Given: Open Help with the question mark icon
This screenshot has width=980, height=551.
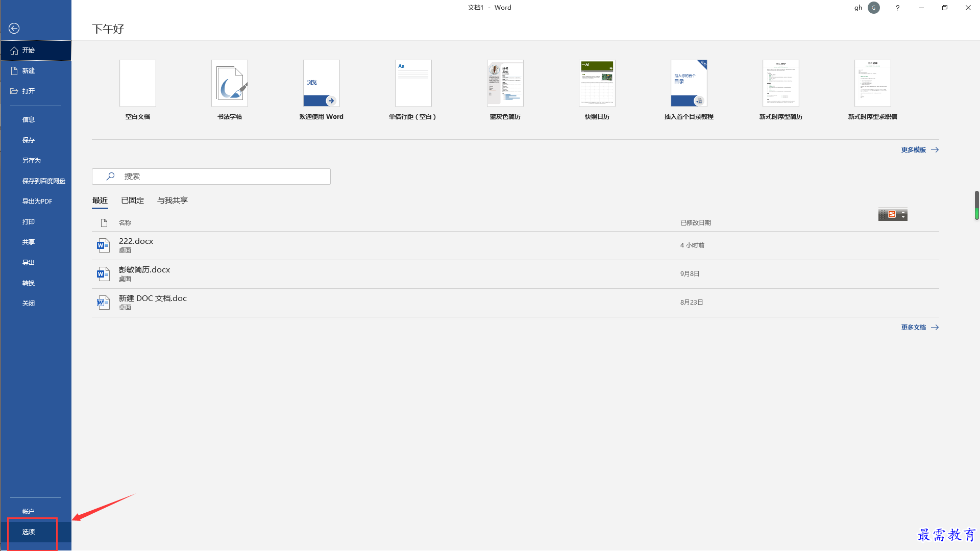Looking at the screenshot, I should pos(897,8).
